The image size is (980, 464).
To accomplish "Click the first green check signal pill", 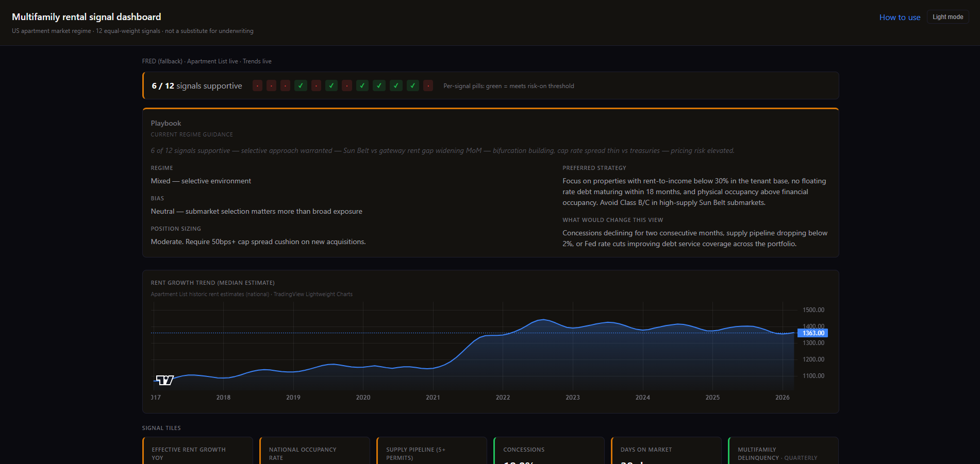I will coord(301,85).
